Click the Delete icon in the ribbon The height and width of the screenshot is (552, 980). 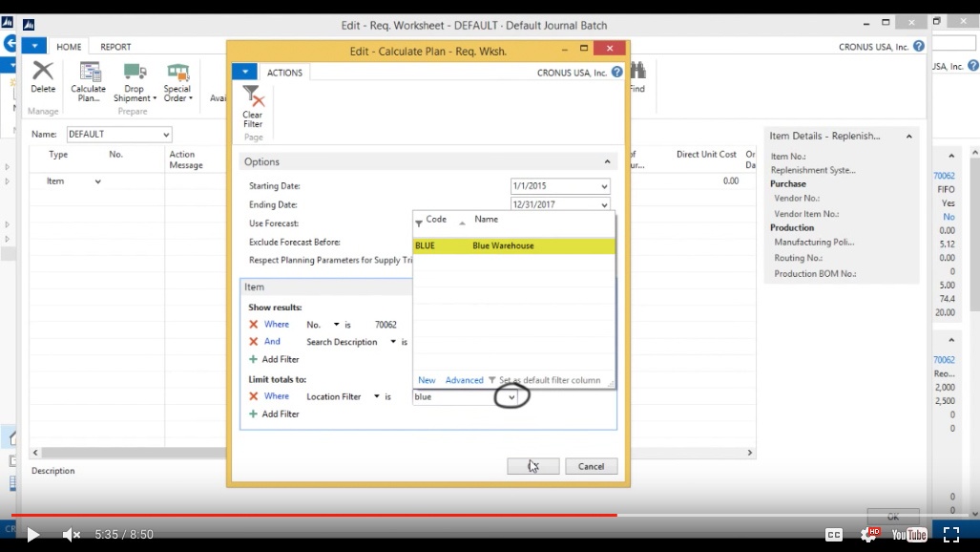click(x=43, y=72)
